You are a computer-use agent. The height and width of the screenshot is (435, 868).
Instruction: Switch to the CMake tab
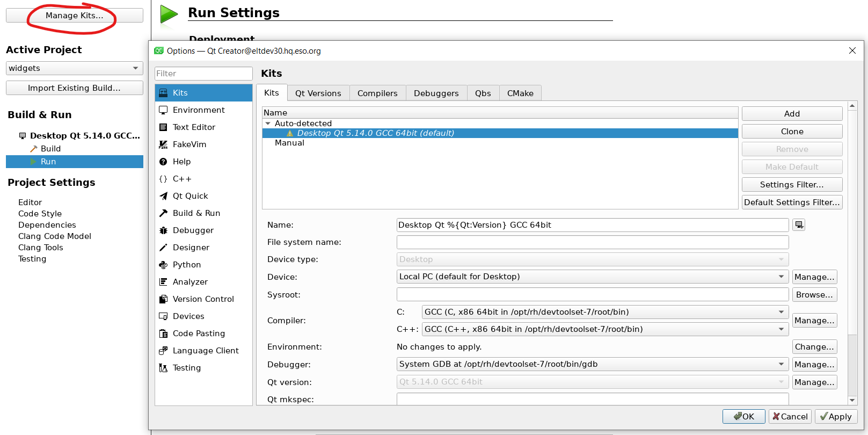pos(520,93)
